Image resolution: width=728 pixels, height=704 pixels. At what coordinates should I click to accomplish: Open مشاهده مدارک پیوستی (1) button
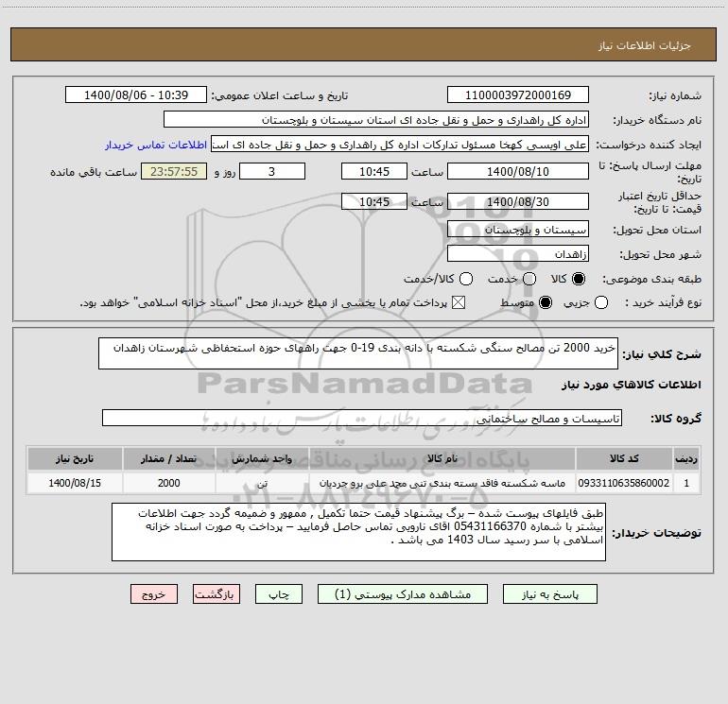[x=403, y=594]
